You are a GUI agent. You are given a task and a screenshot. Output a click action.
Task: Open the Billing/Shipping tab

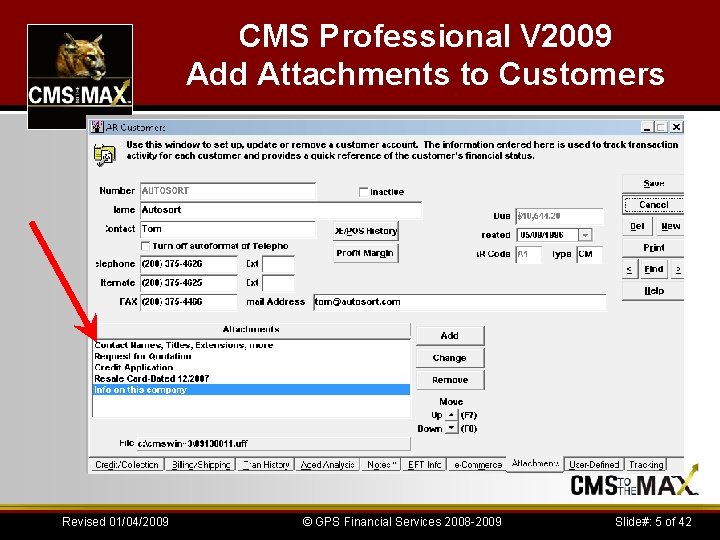(201, 465)
